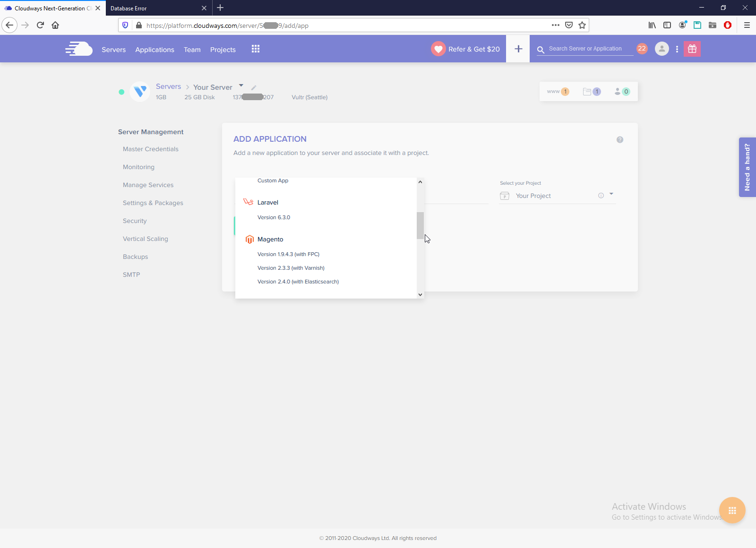Screen dimensions: 756x548
Task: Click the projects folder count icon
Action: pyautogui.click(x=592, y=92)
